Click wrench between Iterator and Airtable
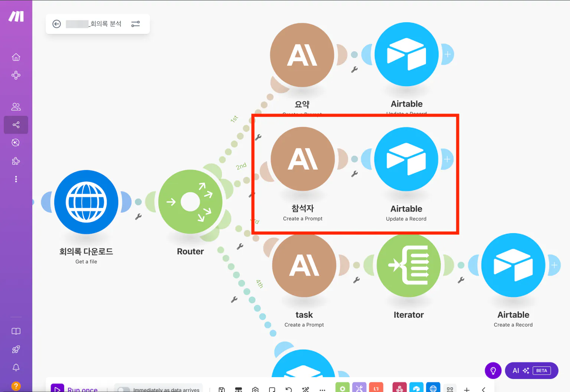 tap(461, 280)
